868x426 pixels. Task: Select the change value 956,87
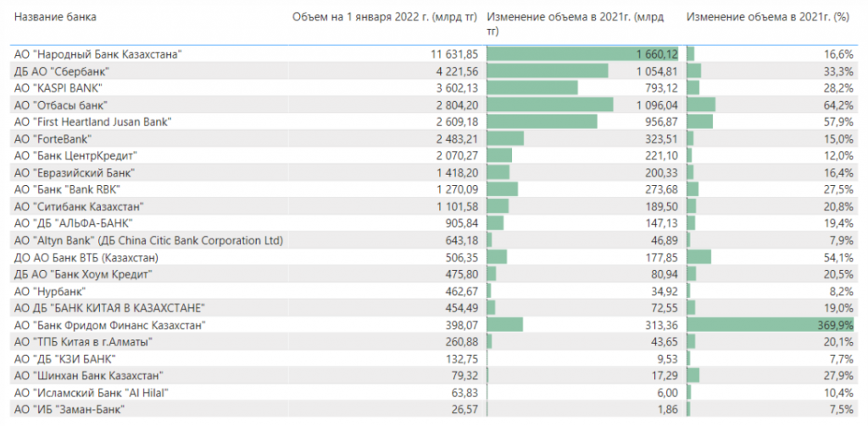click(x=661, y=122)
